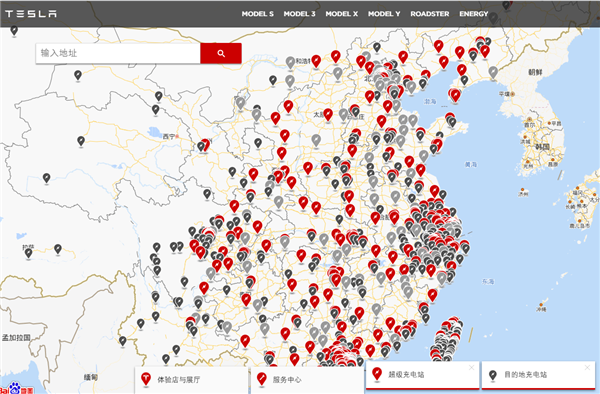This screenshot has height=394, width=600.
Task: Click the 渤海 sea label on the map
Action: click(430, 101)
